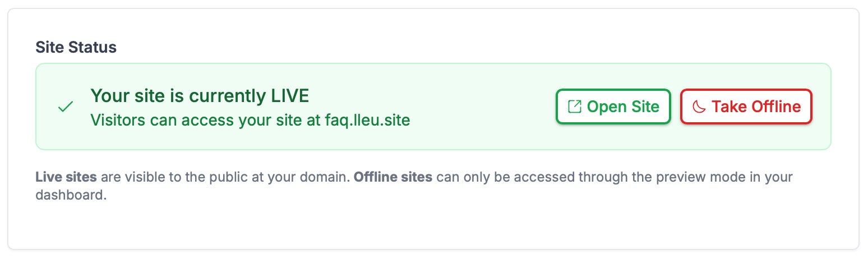
Task: Click the "Open Site" button label text
Action: click(623, 107)
